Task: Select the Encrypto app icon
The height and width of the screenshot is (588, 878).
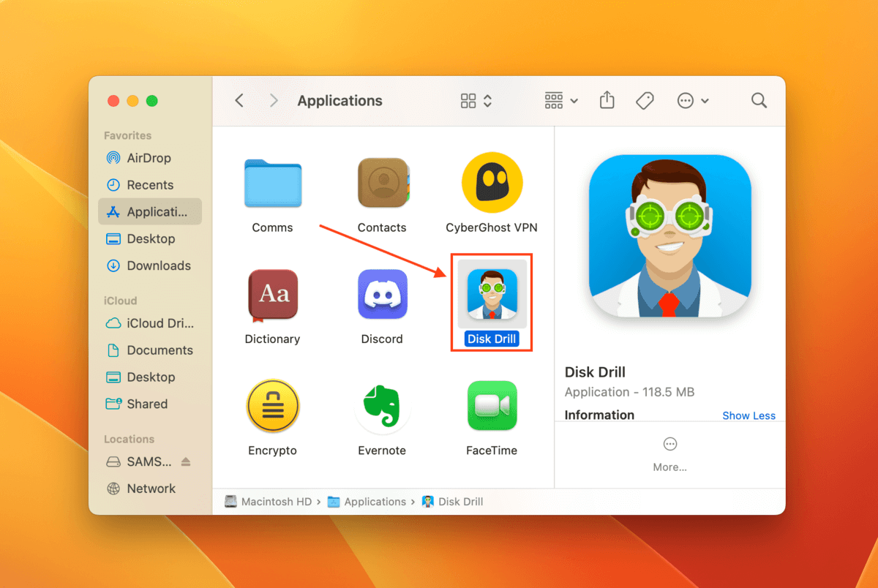Action: coord(272,406)
